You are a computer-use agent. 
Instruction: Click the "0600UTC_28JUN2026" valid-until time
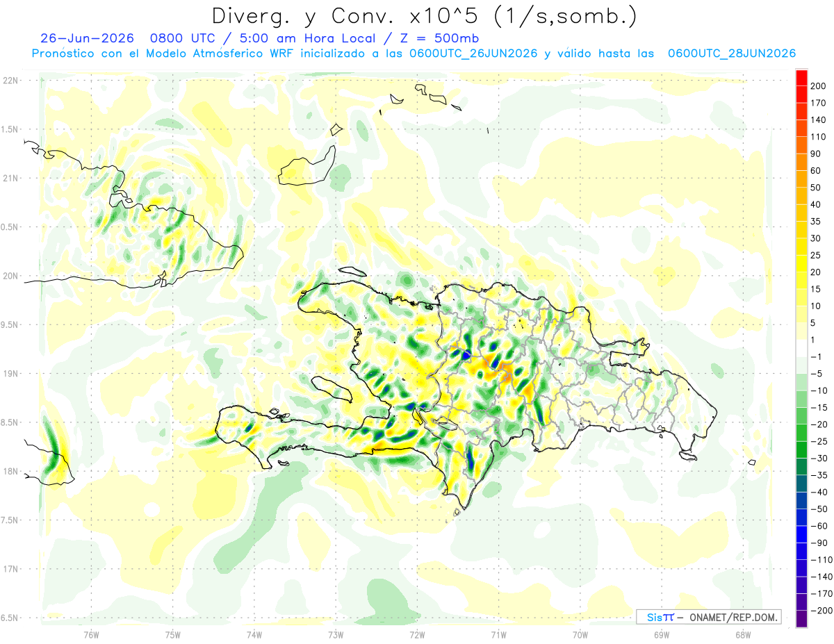(x=731, y=53)
